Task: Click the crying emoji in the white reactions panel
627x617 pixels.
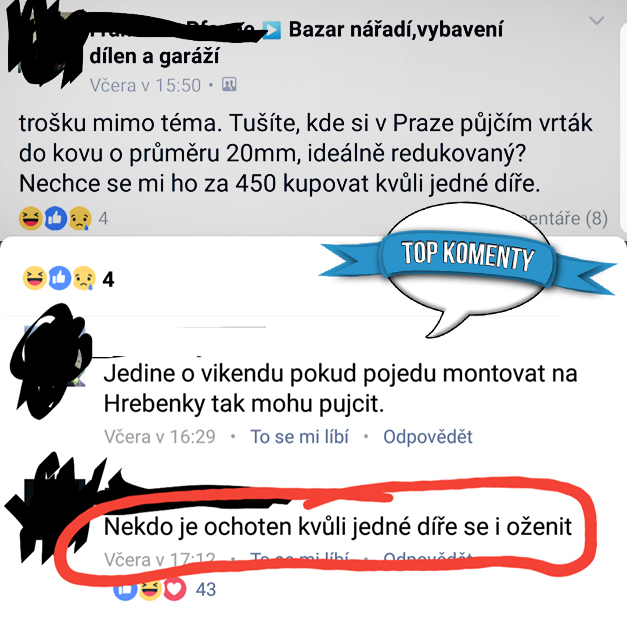Action: pyautogui.click(x=84, y=278)
